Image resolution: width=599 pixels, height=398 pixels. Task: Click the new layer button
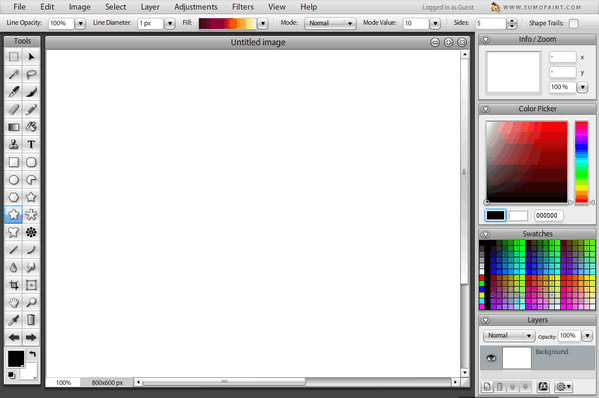pyautogui.click(x=487, y=387)
